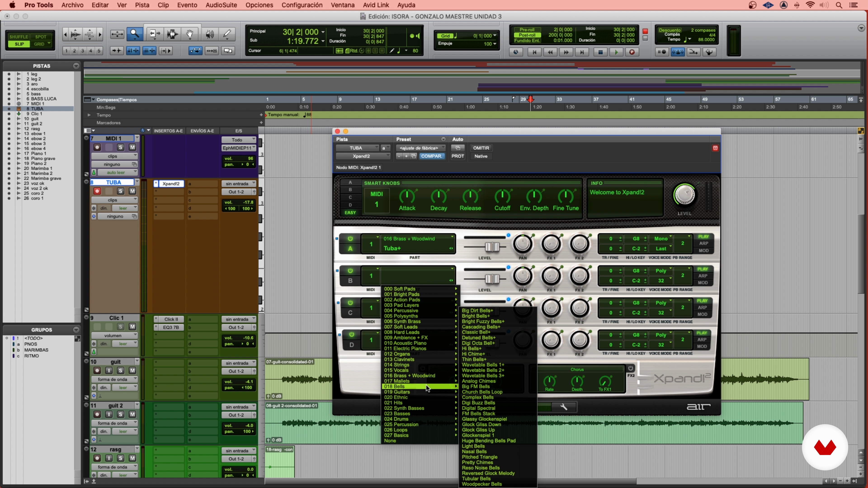868x488 pixels.
Task: Open the Apple menu
Action: (12, 5)
